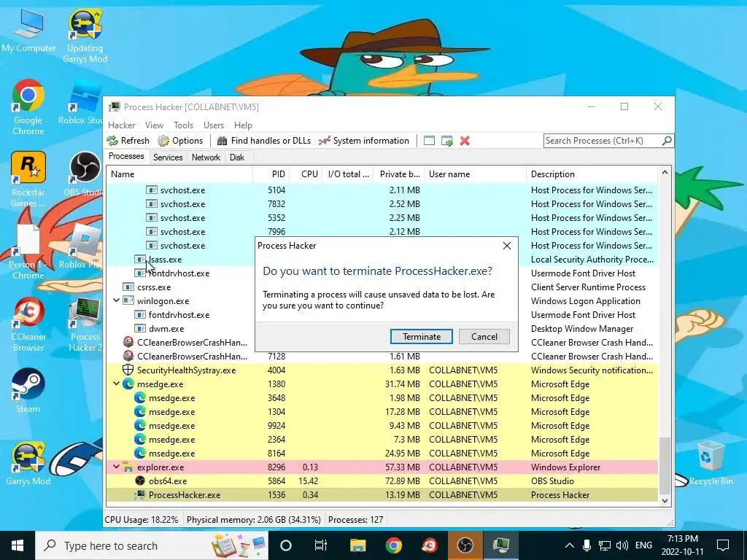Click the File Explorer taskbar icon
The image size is (747, 560).
pos(357,545)
